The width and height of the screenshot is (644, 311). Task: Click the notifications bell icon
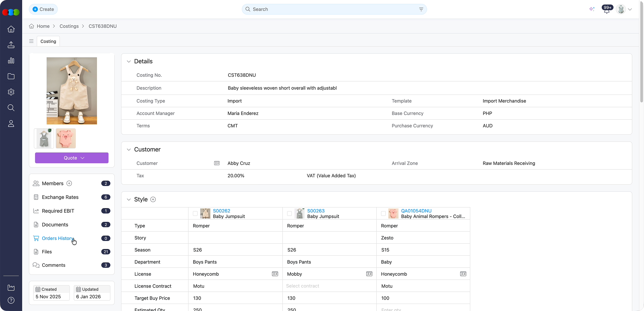click(x=606, y=10)
